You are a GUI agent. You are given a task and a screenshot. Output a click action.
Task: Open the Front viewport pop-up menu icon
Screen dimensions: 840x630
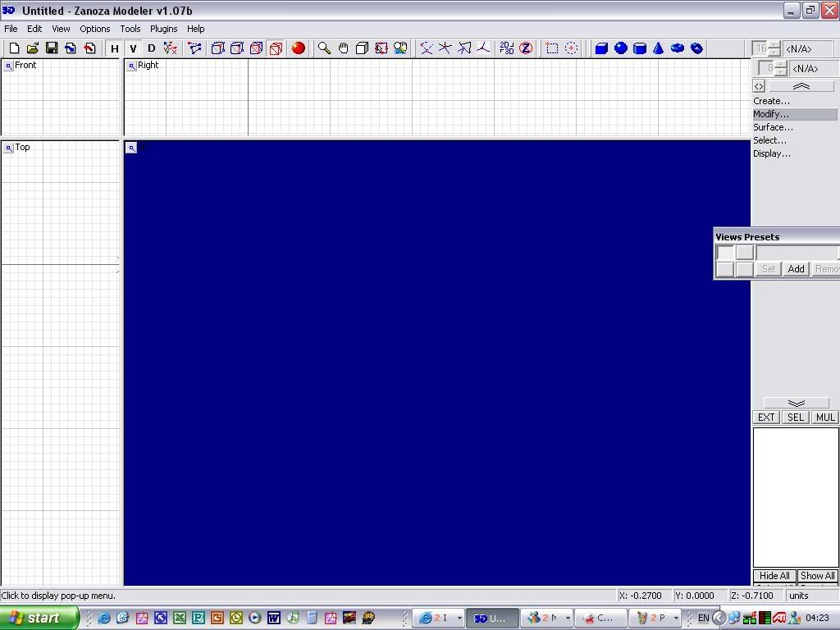coord(8,66)
